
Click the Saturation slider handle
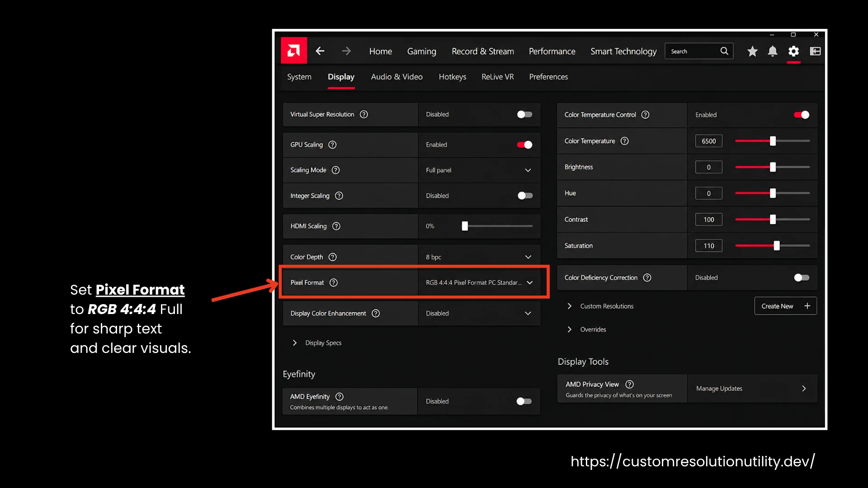777,246
